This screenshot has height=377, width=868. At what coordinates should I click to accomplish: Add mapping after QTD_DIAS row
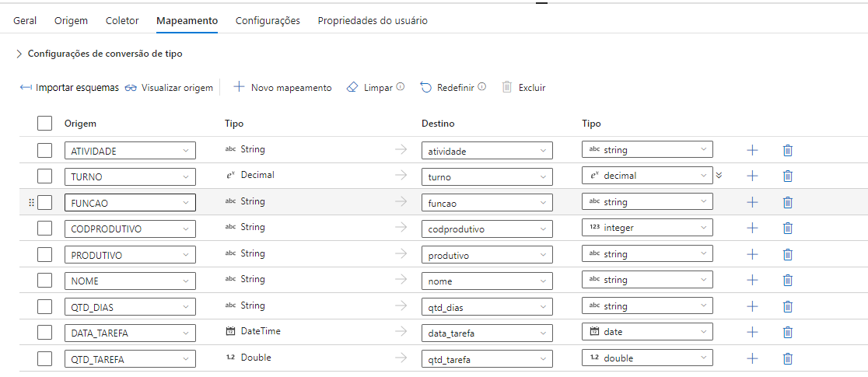[x=752, y=306]
